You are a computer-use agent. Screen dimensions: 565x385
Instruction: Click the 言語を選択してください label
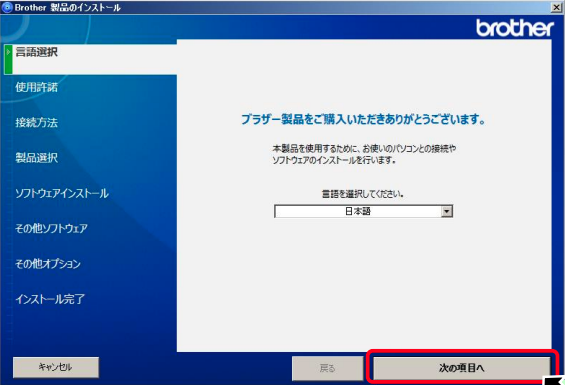tap(362, 194)
